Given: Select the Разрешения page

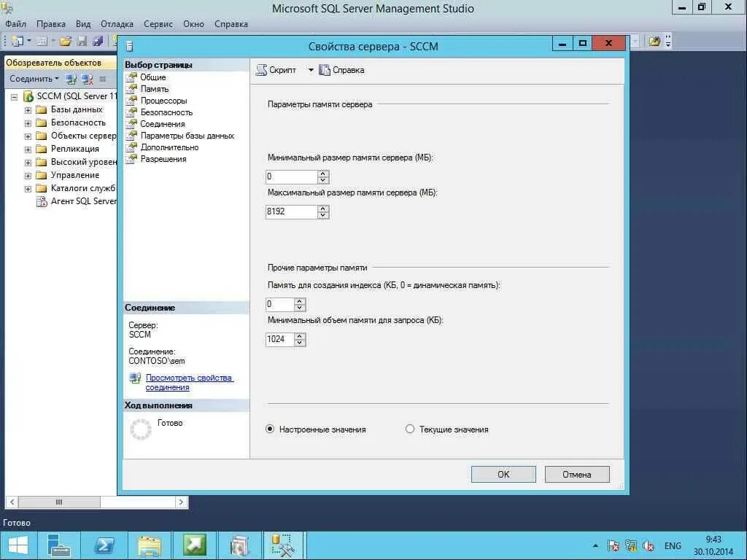Looking at the screenshot, I should (163, 159).
